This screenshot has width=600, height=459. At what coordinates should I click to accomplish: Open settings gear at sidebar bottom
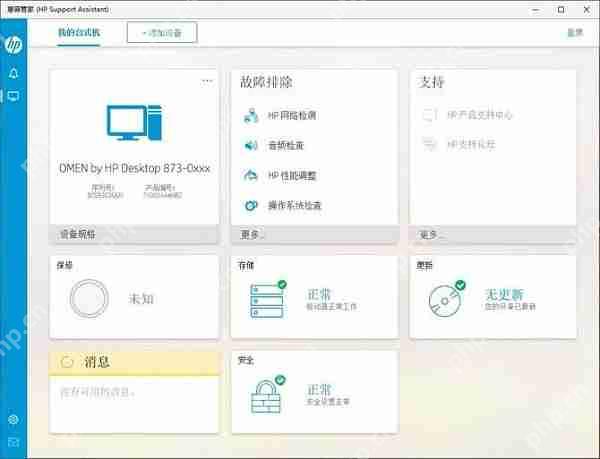click(13, 420)
